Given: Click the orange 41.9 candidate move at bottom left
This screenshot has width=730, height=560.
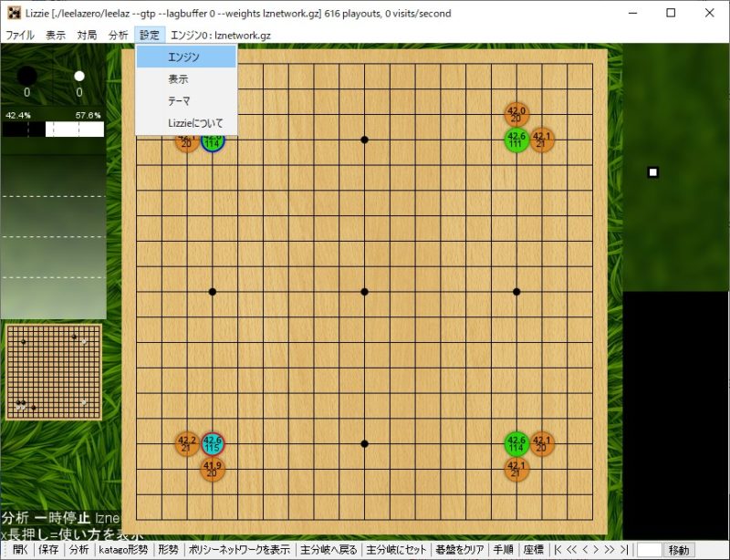Looking at the screenshot, I should (x=213, y=469).
